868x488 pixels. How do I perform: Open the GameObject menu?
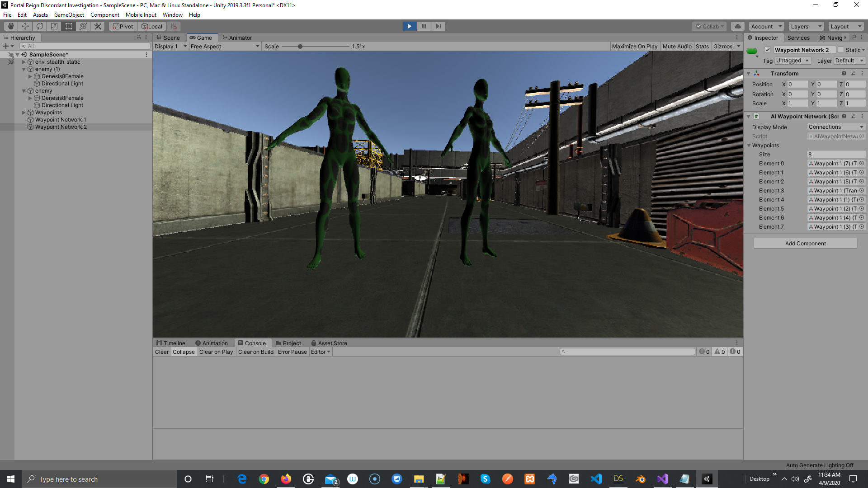(69, 15)
